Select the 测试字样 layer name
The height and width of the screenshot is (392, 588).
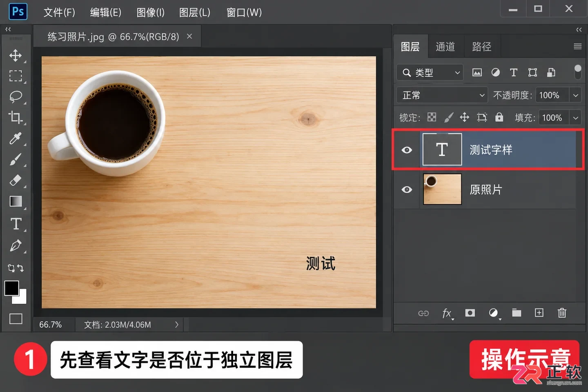pos(491,150)
